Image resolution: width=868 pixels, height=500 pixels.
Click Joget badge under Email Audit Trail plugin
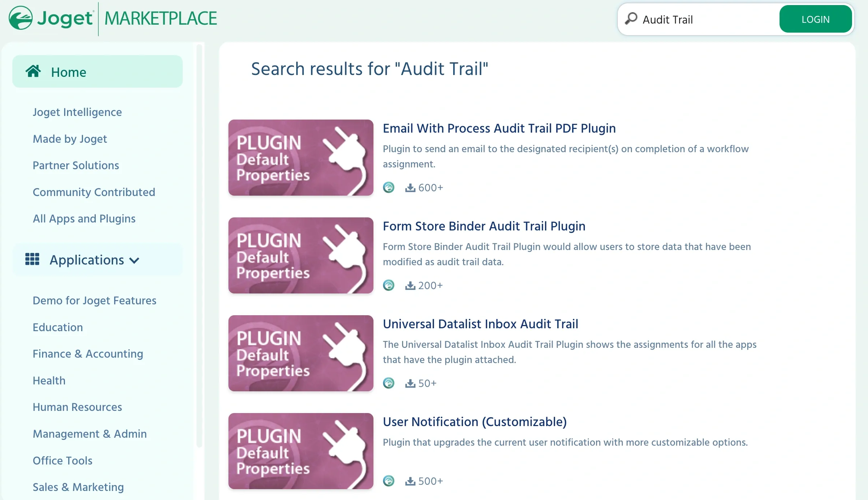[389, 187]
